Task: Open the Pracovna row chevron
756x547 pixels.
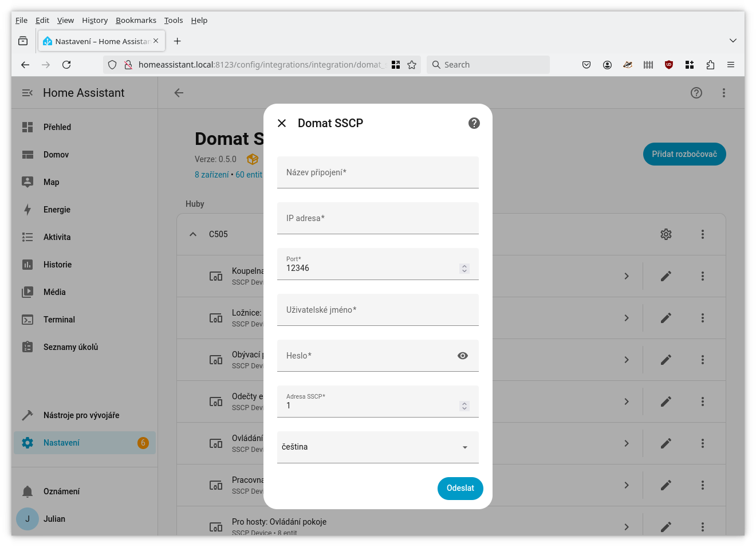Action: tap(627, 485)
